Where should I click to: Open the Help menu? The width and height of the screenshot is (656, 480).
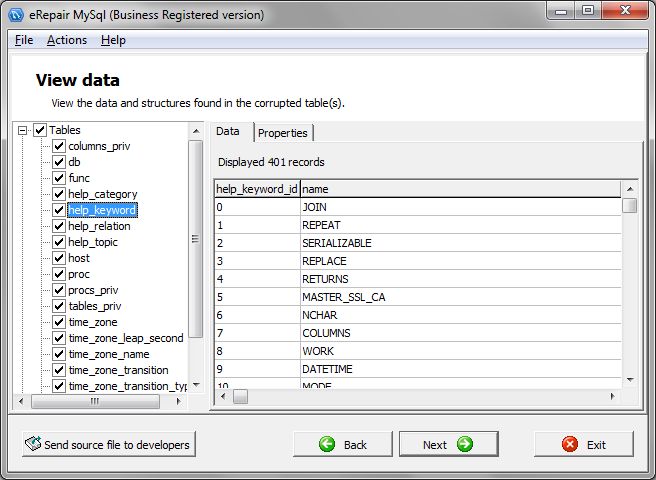[113, 40]
